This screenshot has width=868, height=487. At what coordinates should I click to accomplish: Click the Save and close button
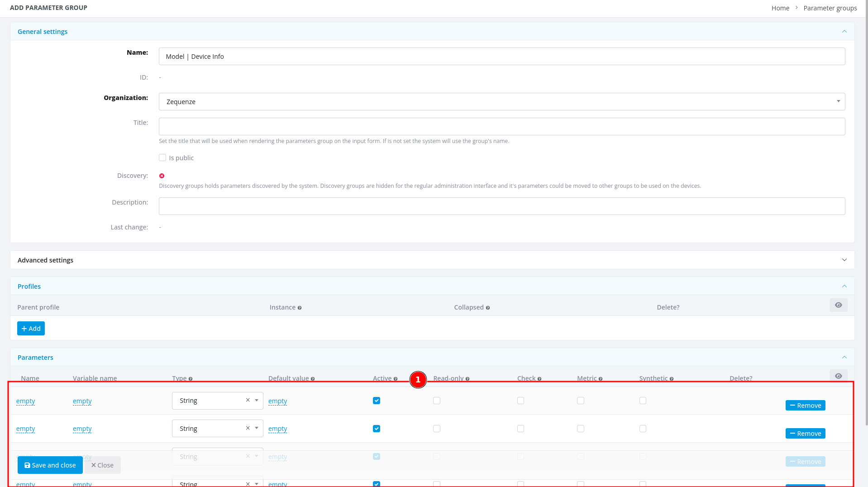(50, 465)
